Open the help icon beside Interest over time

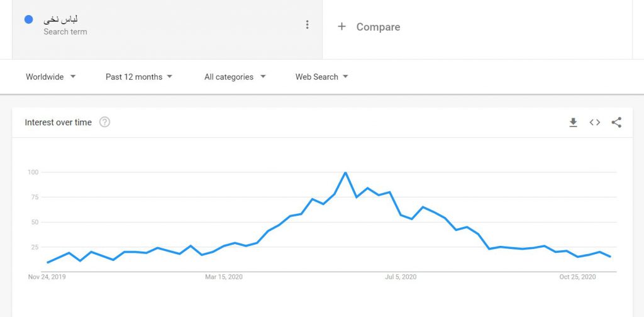click(x=105, y=122)
